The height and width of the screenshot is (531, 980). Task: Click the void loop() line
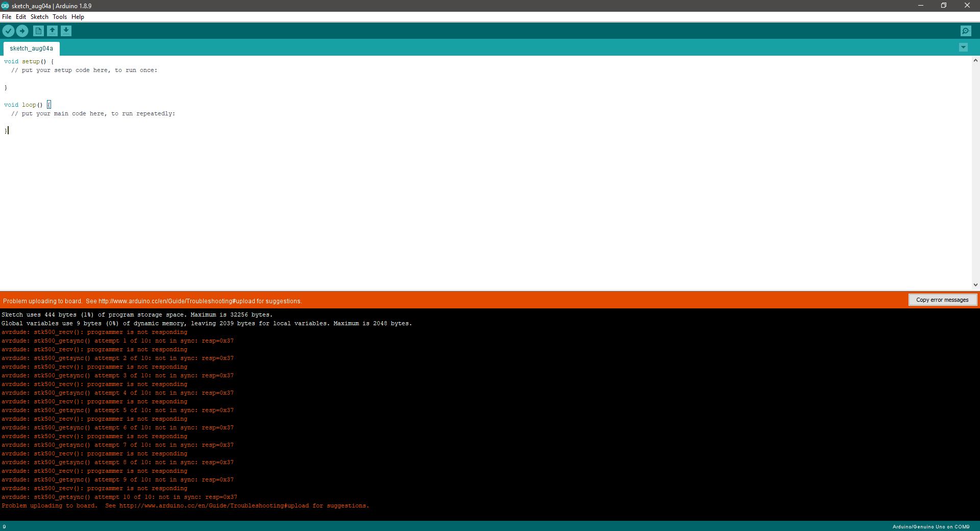click(x=28, y=105)
